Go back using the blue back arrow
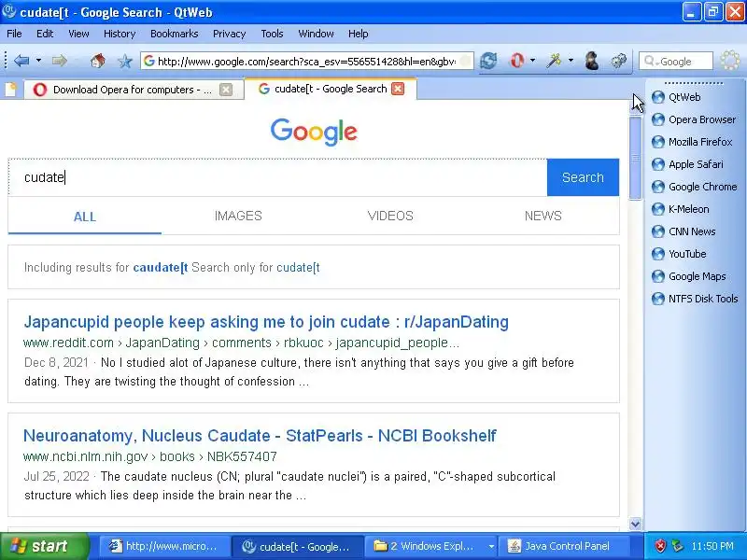This screenshot has width=747, height=560. [21, 61]
